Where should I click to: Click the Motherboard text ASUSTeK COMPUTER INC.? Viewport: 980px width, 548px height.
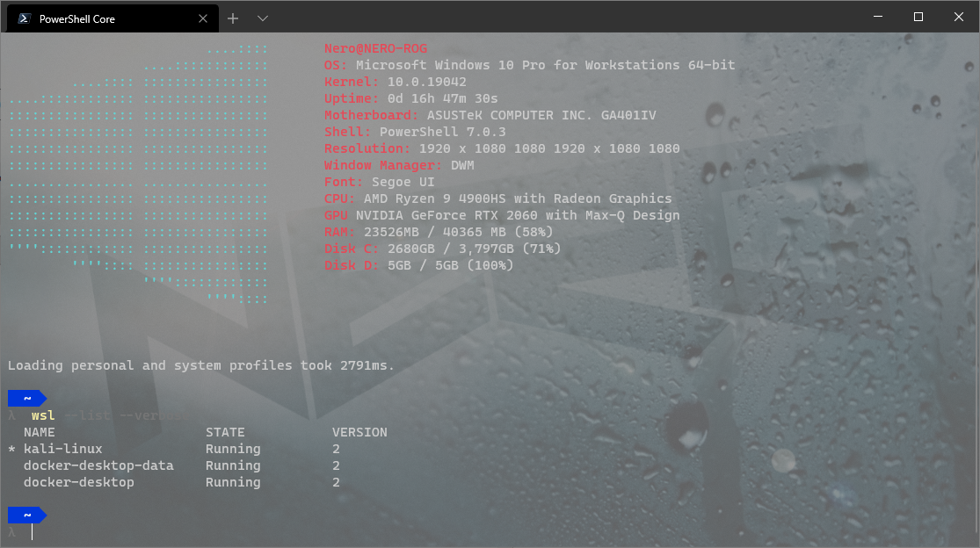(510, 115)
